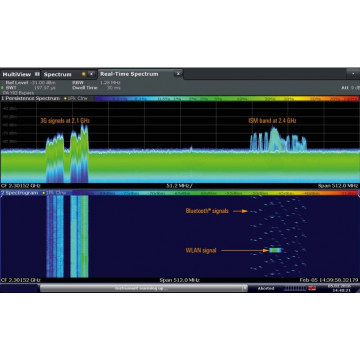Click the 51.2 MHz/ division label

click(x=180, y=186)
